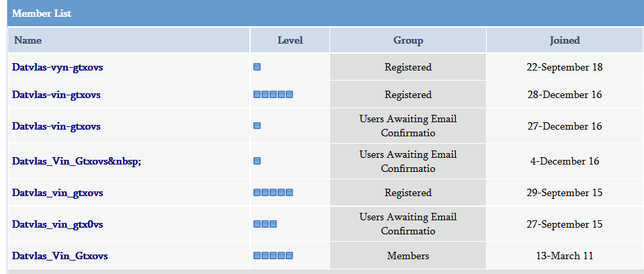Click joined date 28-December 16
Viewport: 644px width, 274px height.
tap(565, 95)
